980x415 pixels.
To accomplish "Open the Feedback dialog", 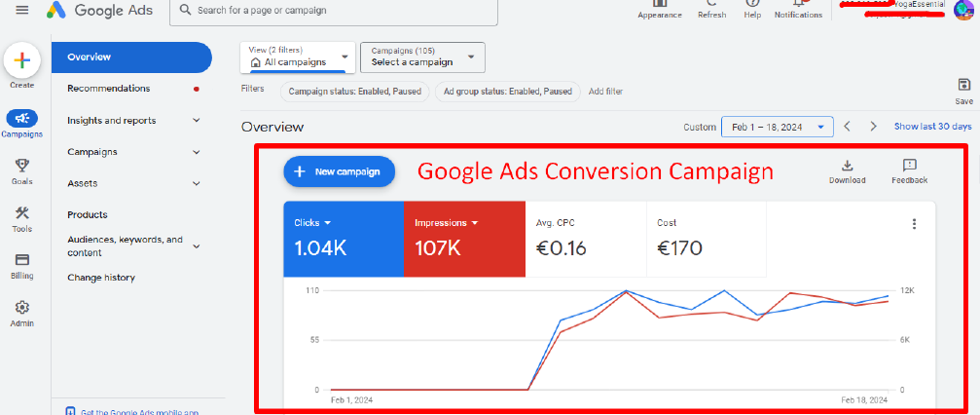I will tap(909, 171).
